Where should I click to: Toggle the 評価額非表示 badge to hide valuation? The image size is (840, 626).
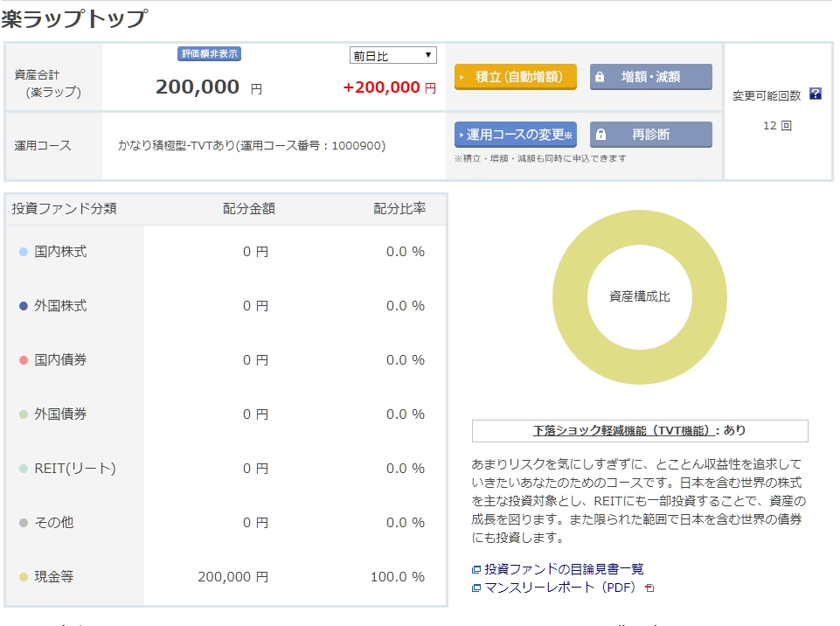pos(209,54)
